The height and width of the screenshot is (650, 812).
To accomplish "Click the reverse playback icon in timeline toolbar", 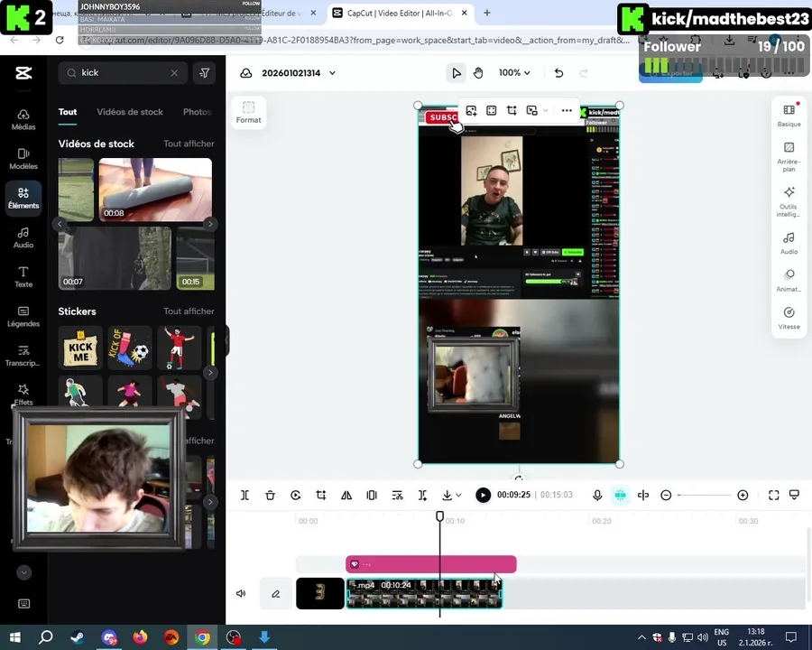I will coord(296,495).
